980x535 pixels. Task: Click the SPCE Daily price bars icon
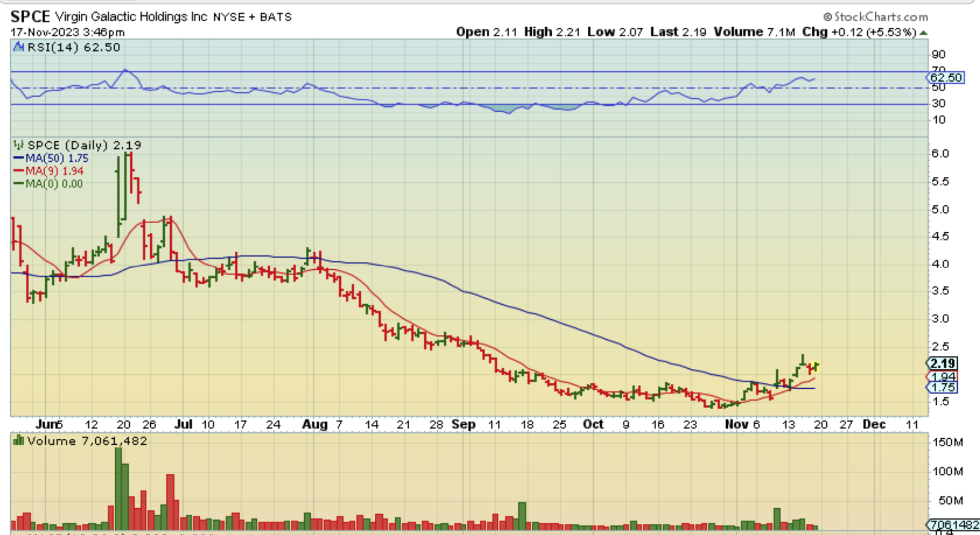pyautogui.click(x=18, y=145)
